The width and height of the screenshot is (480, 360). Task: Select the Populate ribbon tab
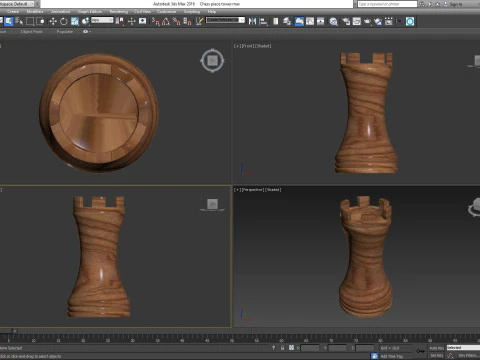[65, 32]
